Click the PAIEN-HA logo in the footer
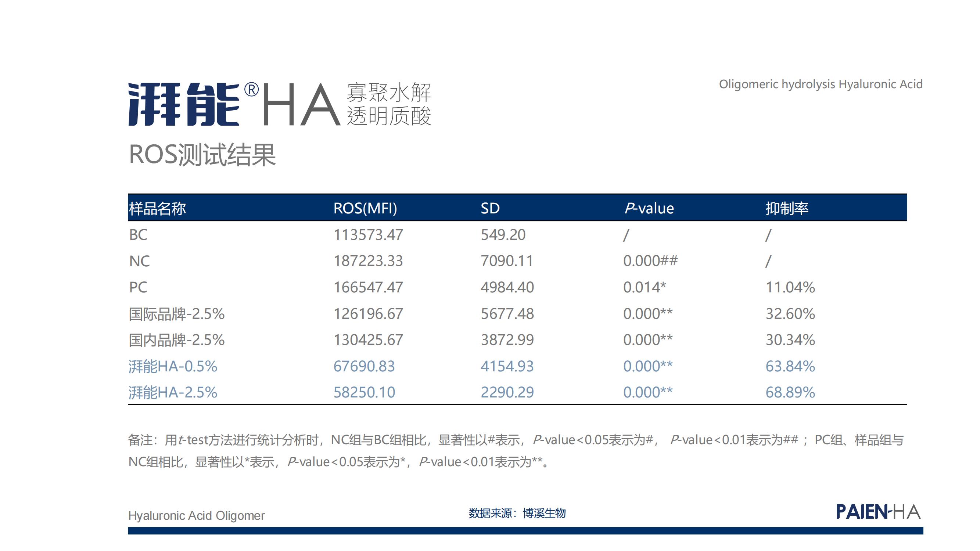980x551 pixels. coord(878,511)
